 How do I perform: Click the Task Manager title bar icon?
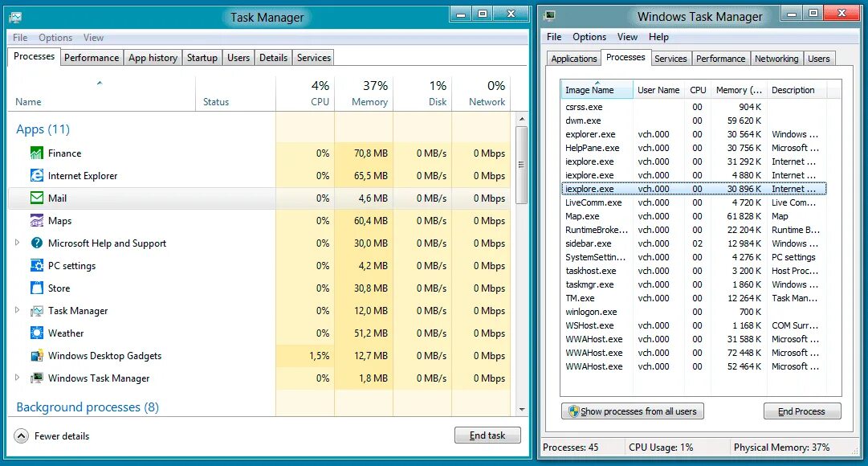point(15,17)
